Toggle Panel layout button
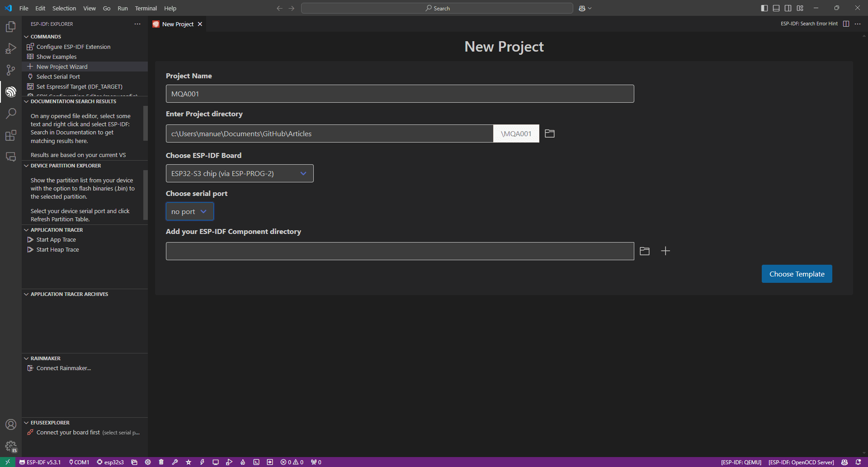Screen dimensions: 868x467 pyautogui.click(x=776, y=8)
